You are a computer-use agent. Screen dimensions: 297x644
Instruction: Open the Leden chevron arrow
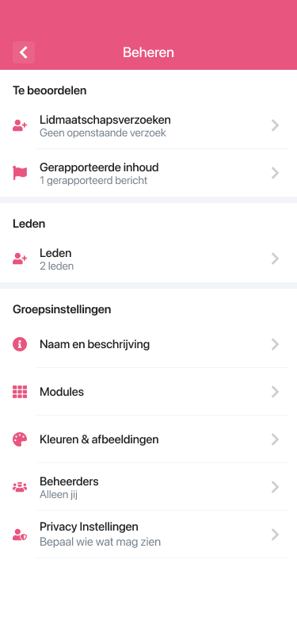[276, 259]
